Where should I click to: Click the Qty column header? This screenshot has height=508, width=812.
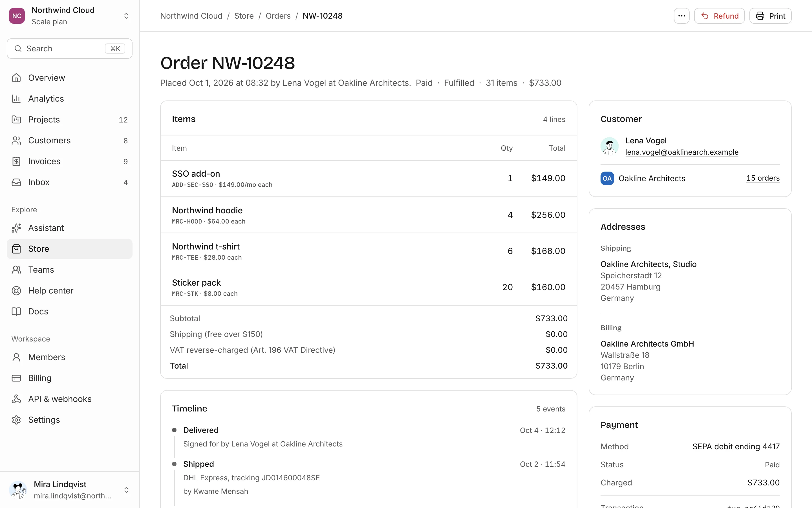(506, 148)
